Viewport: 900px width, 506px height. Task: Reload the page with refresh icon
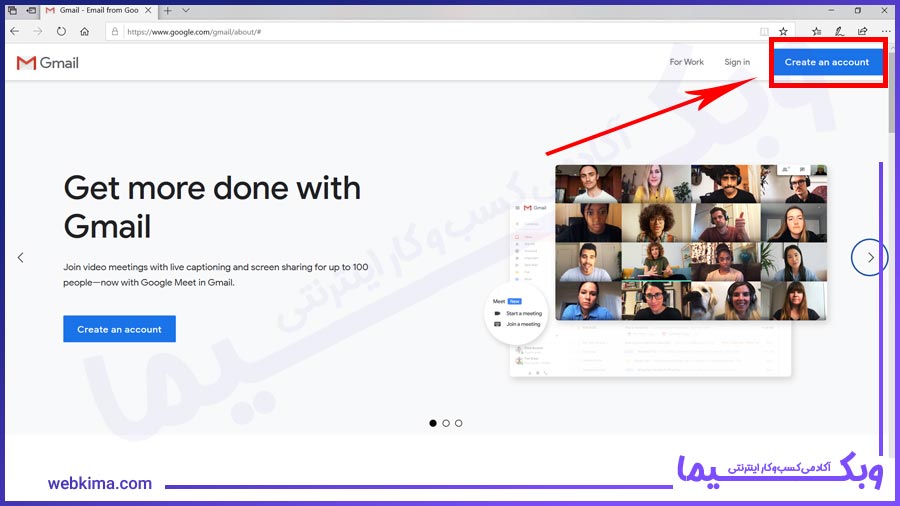tap(61, 32)
